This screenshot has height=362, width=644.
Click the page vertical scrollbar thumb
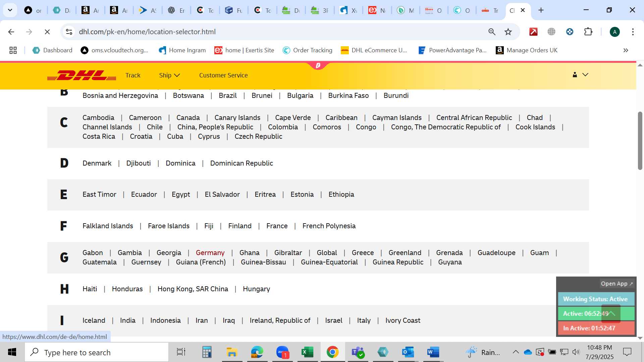pyautogui.click(x=640, y=141)
